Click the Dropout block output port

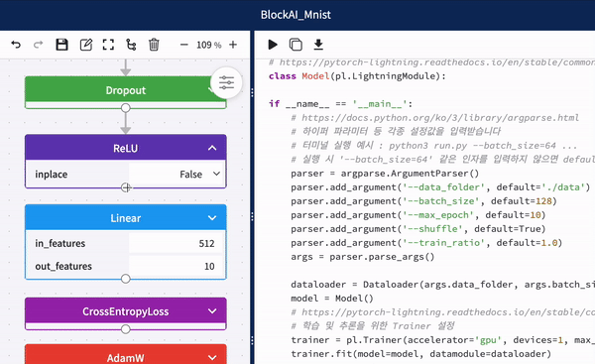pos(126,108)
